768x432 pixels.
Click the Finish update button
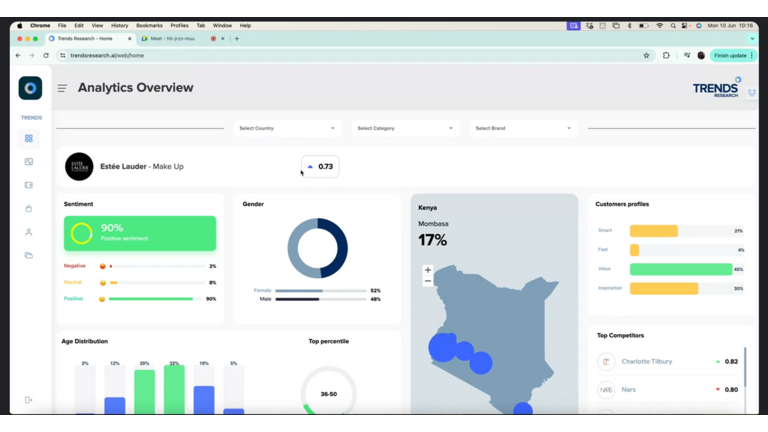coord(730,55)
